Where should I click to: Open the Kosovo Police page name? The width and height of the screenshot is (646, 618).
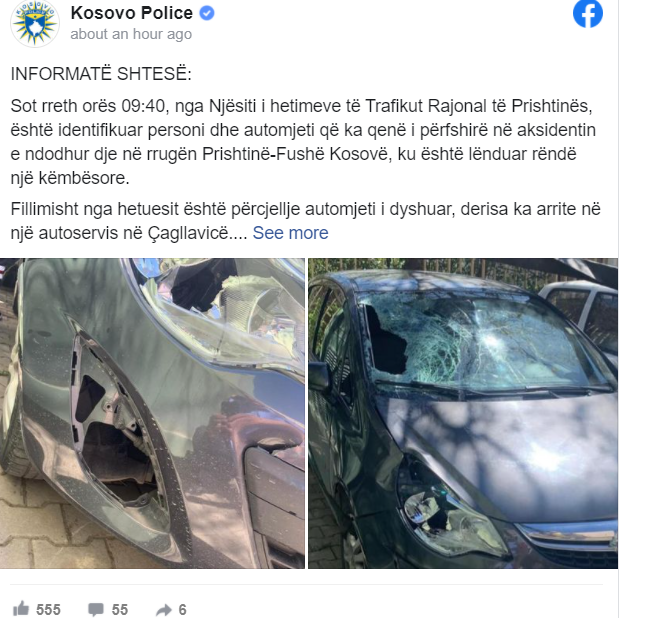(x=131, y=13)
